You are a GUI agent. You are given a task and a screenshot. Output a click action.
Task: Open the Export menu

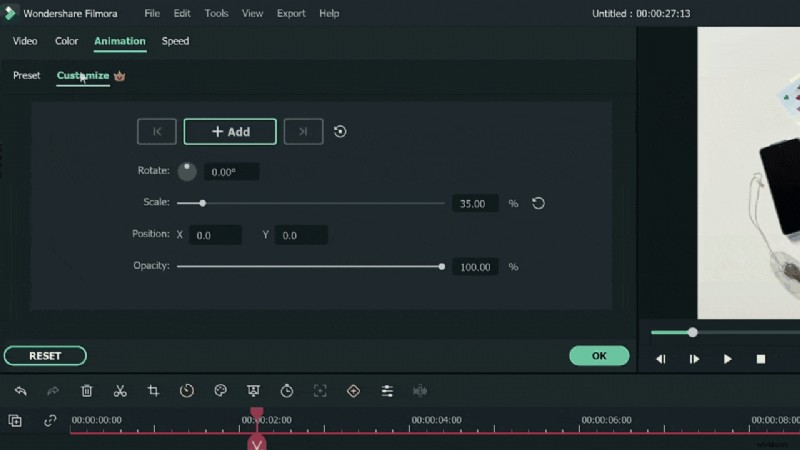tap(291, 14)
